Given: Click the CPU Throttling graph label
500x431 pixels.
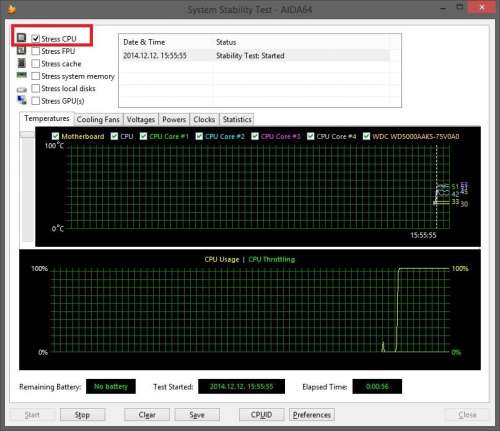Looking at the screenshot, I should point(272,259).
